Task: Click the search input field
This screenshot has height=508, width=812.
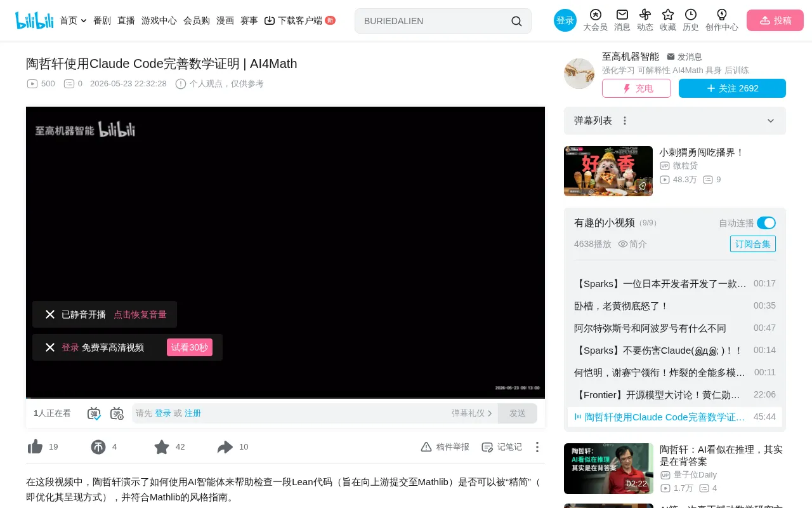Action: (x=435, y=21)
